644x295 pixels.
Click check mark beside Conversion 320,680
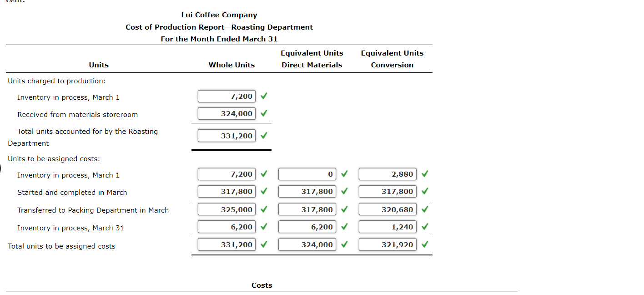(x=425, y=209)
